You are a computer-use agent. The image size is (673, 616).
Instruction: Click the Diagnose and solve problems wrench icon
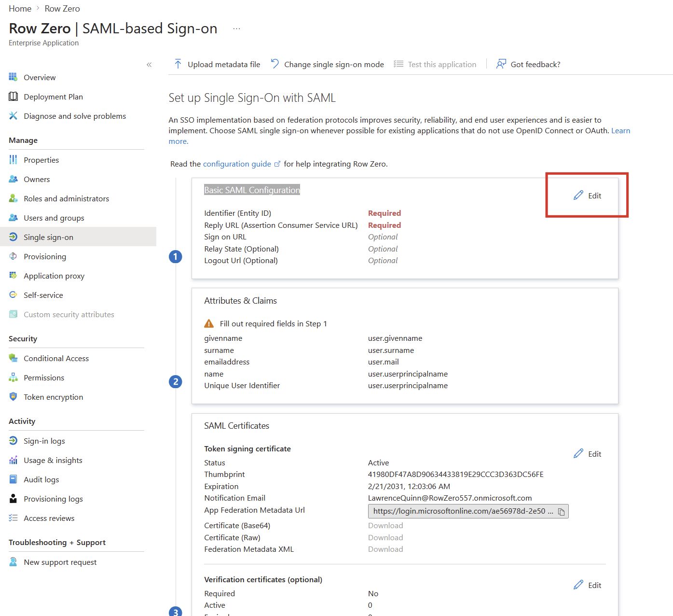point(13,116)
